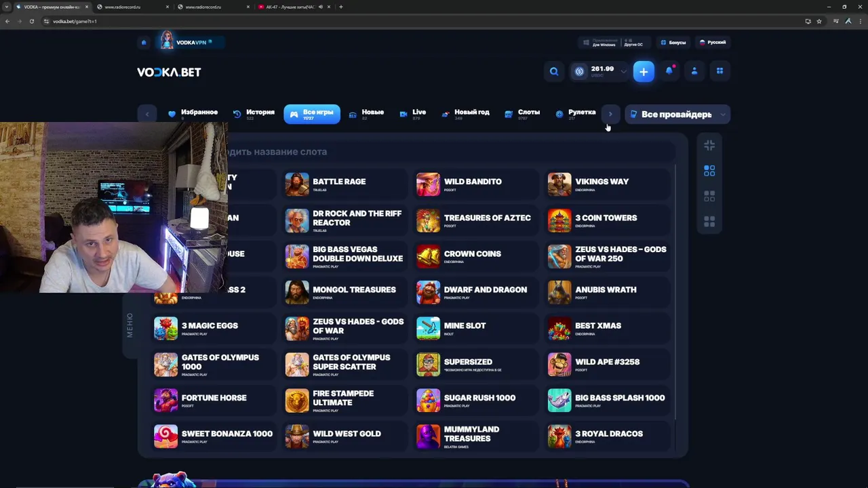Open the 3 Coin Towers game
Screen dimensions: 868x488
click(x=607, y=220)
